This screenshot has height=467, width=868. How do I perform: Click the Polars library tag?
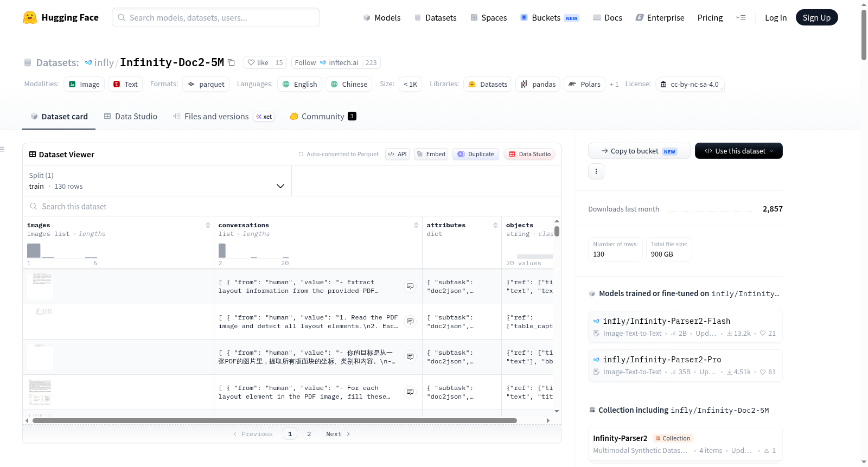[585, 84]
